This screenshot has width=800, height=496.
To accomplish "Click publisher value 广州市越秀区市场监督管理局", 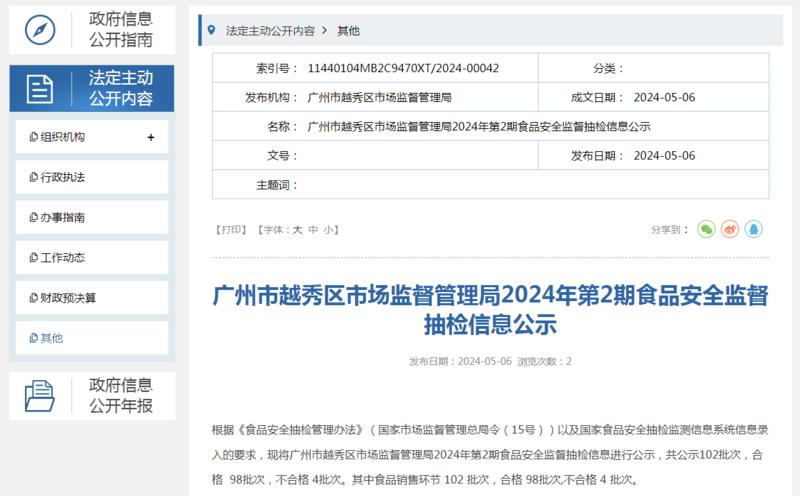I will (379, 97).
